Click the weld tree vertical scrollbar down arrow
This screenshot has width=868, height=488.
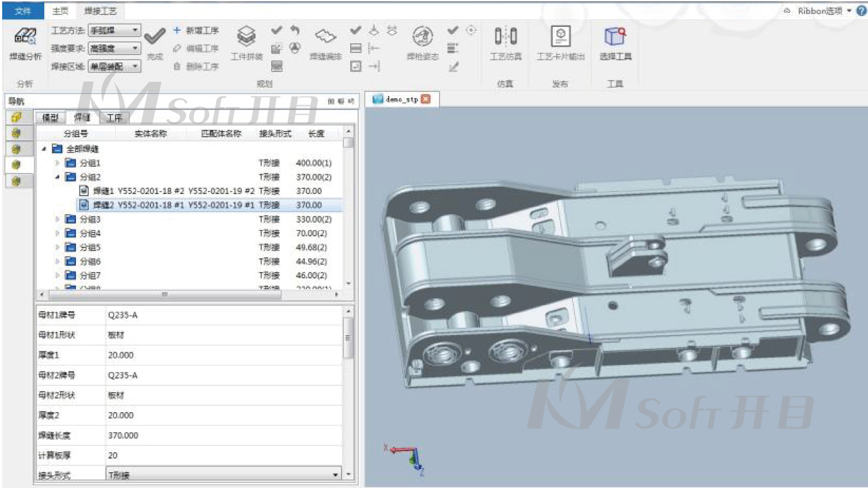coord(349,283)
